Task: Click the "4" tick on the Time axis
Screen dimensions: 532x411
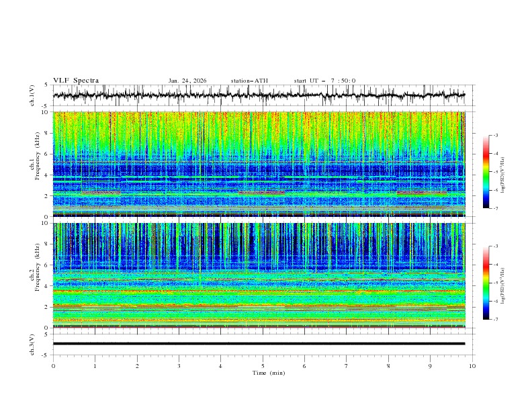Action: [220, 366]
